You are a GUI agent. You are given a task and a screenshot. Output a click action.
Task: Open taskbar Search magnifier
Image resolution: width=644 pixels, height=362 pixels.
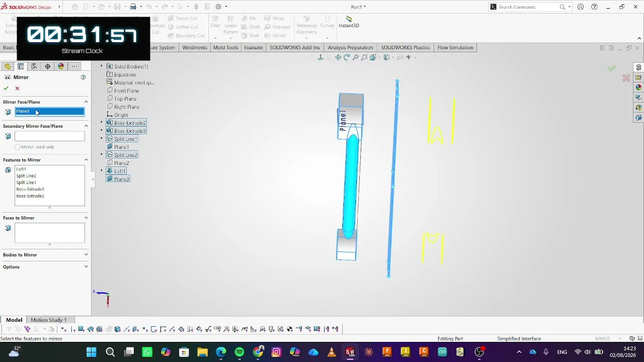(110, 352)
